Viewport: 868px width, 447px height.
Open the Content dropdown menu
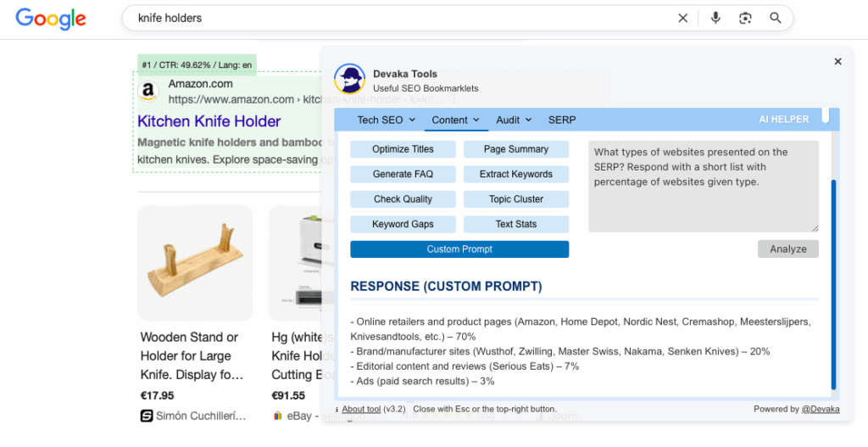pyautogui.click(x=456, y=120)
